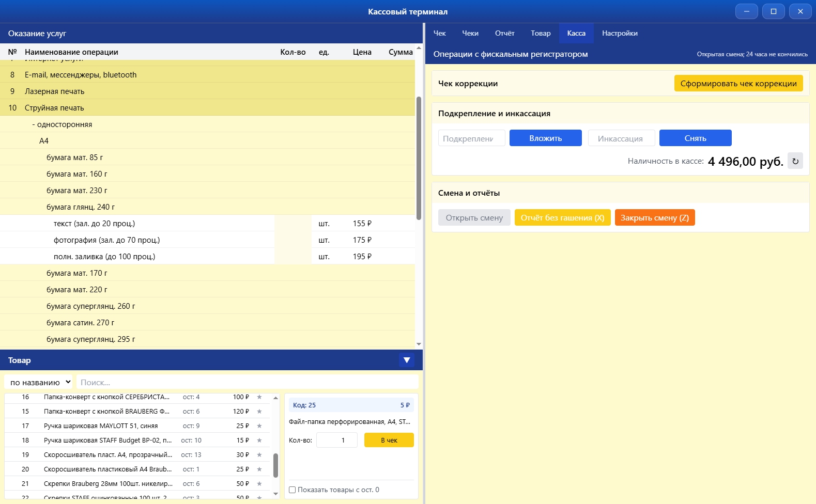The height and width of the screenshot is (504, 816).
Task: Click the up arrow of the services list scrollbar
Action: [x=419, y=48]
